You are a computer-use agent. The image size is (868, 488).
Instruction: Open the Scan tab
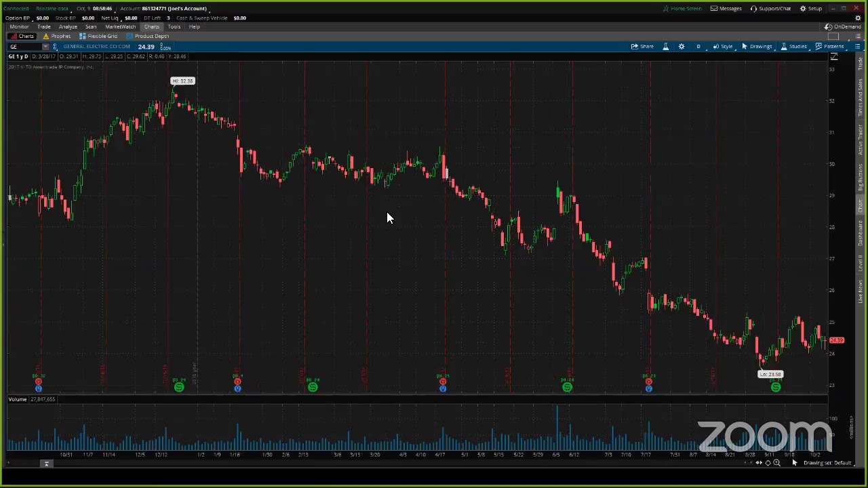91,26
